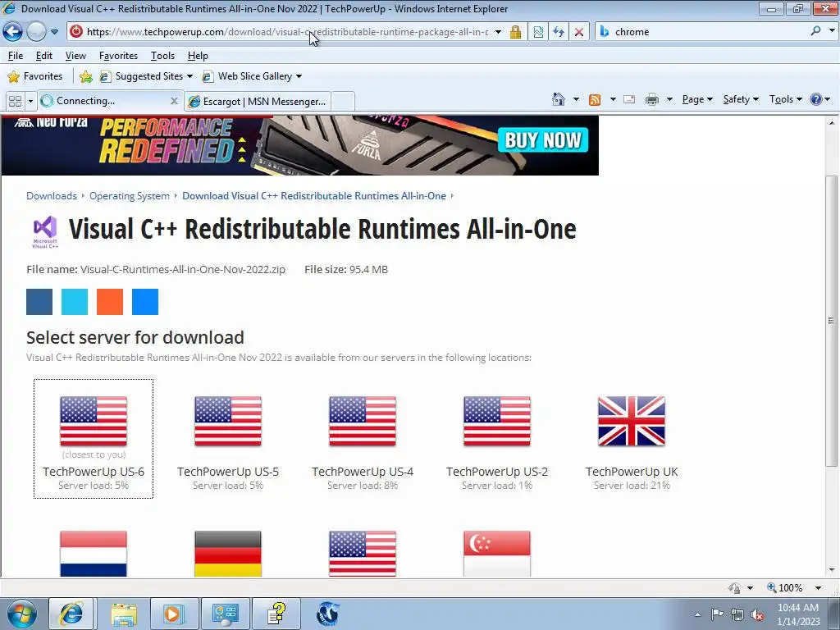Viewport: 840px width, 630px height.
Task: Switch to Escargot MSN Messenger tab
Action: [258, 101]
